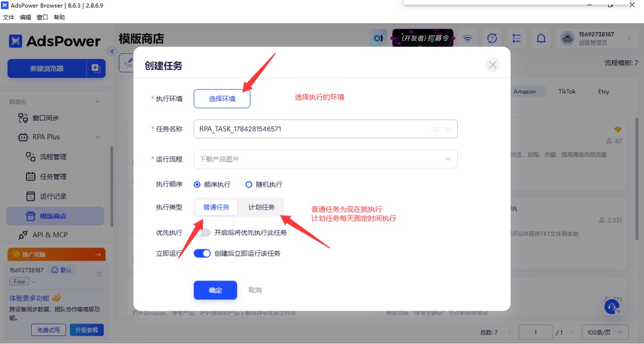The width and height of the screenshot is (644, 344).
Task: Open the 编辑 menu
Action: (x=25, y=17)
